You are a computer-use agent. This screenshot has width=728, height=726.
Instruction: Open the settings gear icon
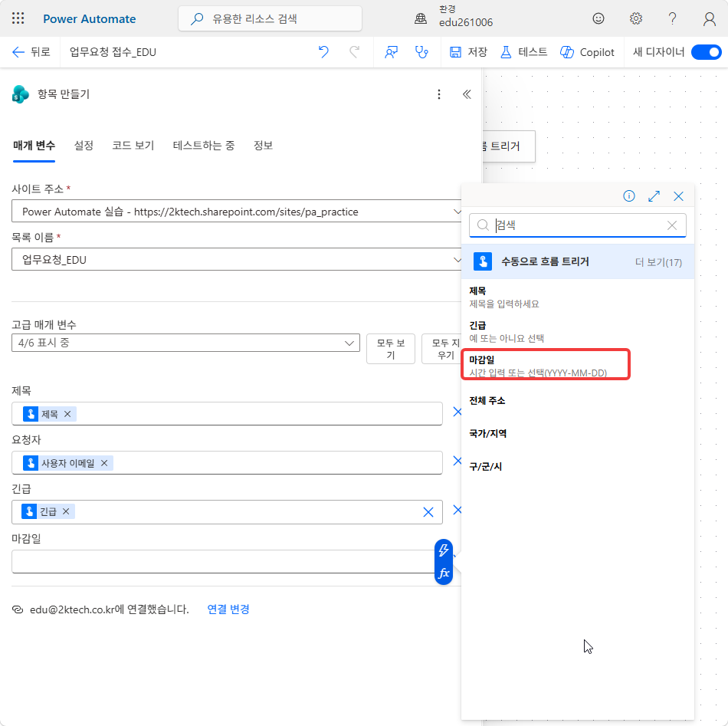click(635, 18)
